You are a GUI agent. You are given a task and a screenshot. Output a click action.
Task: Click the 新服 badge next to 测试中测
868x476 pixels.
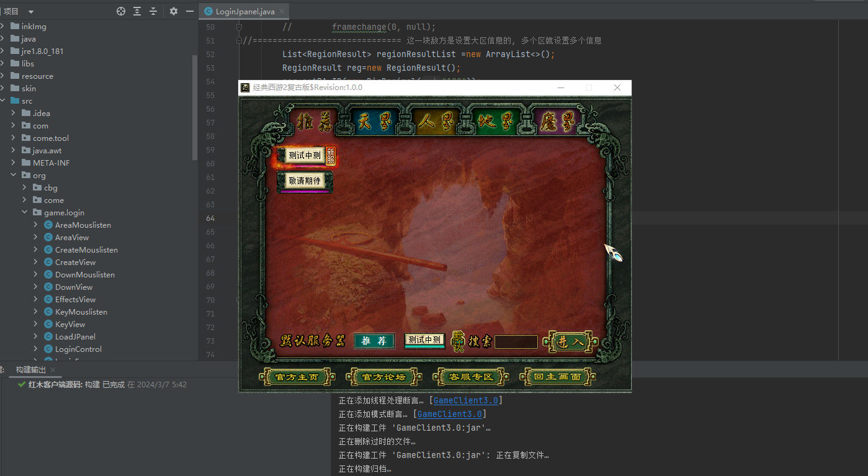[331, 156]
